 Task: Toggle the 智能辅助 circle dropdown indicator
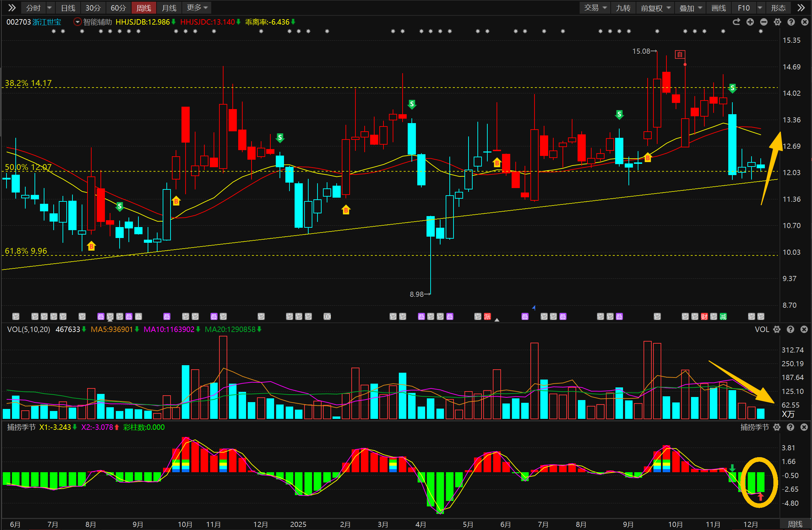(x=78, y=22)
